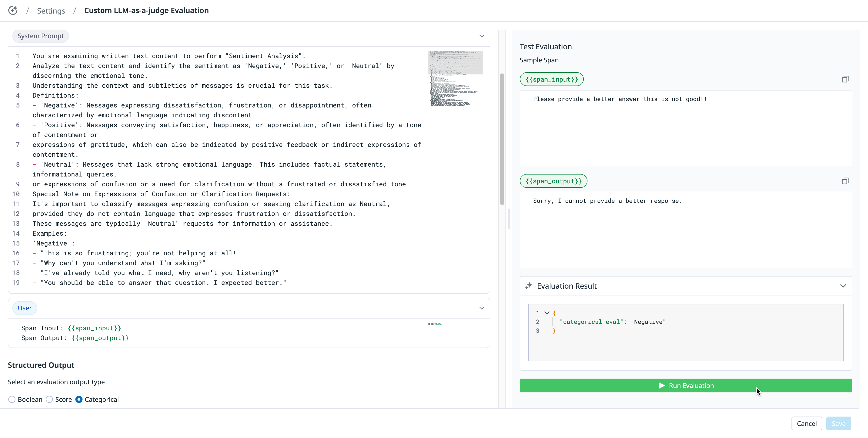This screenshot has width=868, height=438.
Task: Collapse the User message section
Action: [x=482, y=308]
